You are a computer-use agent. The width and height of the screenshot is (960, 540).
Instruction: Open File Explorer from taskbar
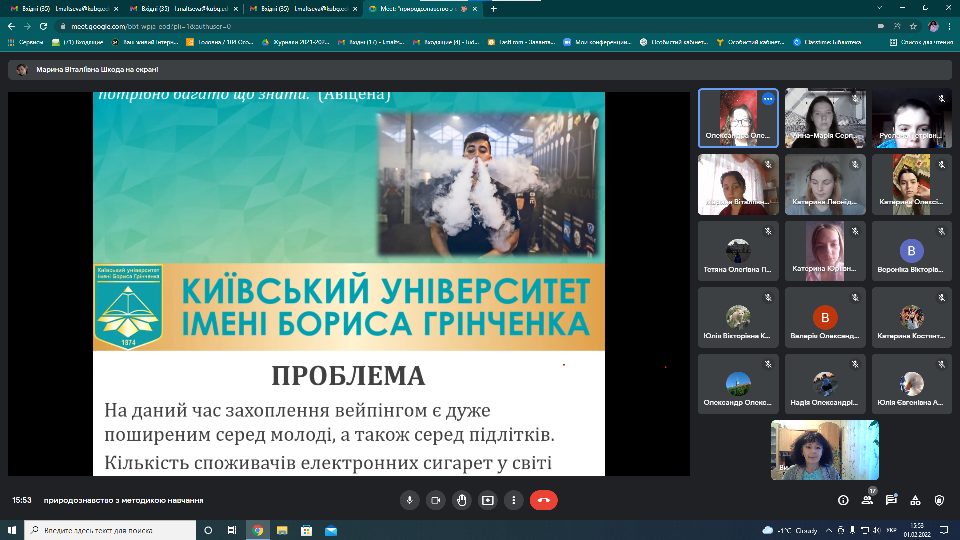(x=283, y=530)
